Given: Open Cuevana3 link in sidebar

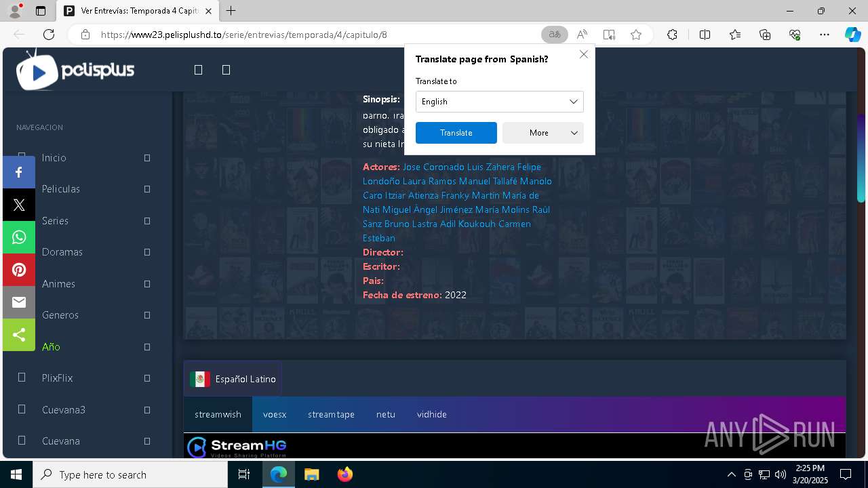Looking at the screenshot, I should (x=64, y=409).
